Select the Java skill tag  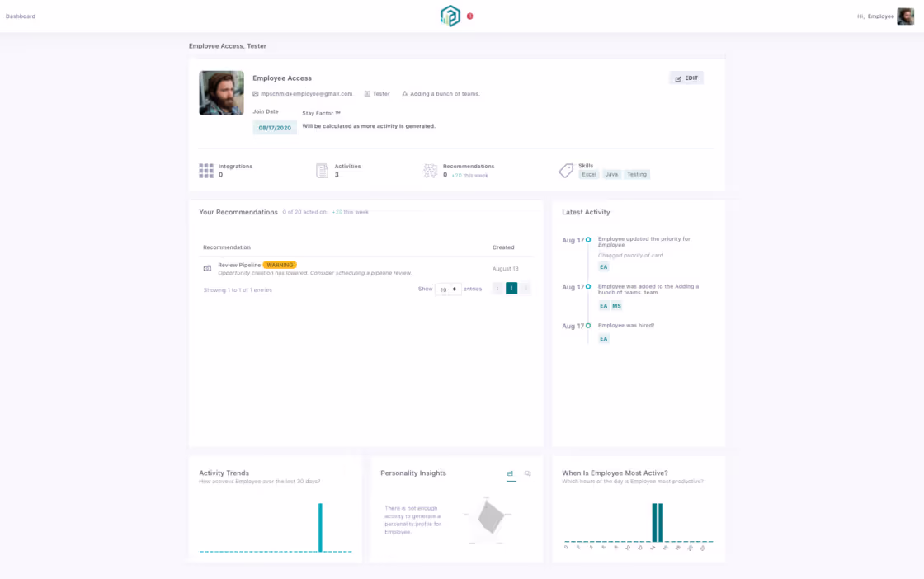coord(611,174)
